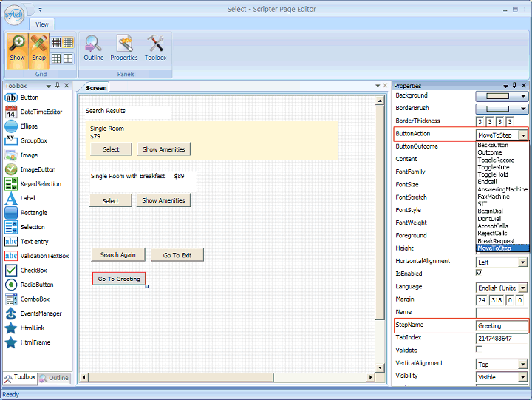Click the Go To Exit button
Viewport: 532px width, 400px height.
[177, 255]
